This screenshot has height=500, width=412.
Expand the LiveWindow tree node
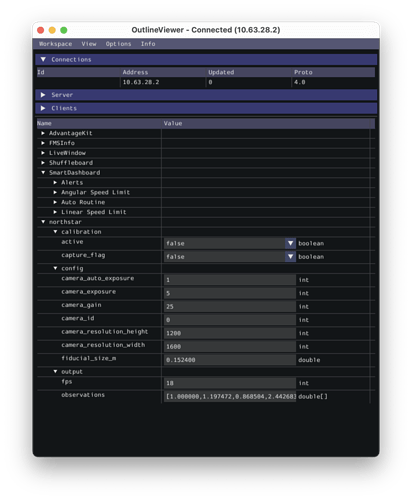tap(43, 153)
